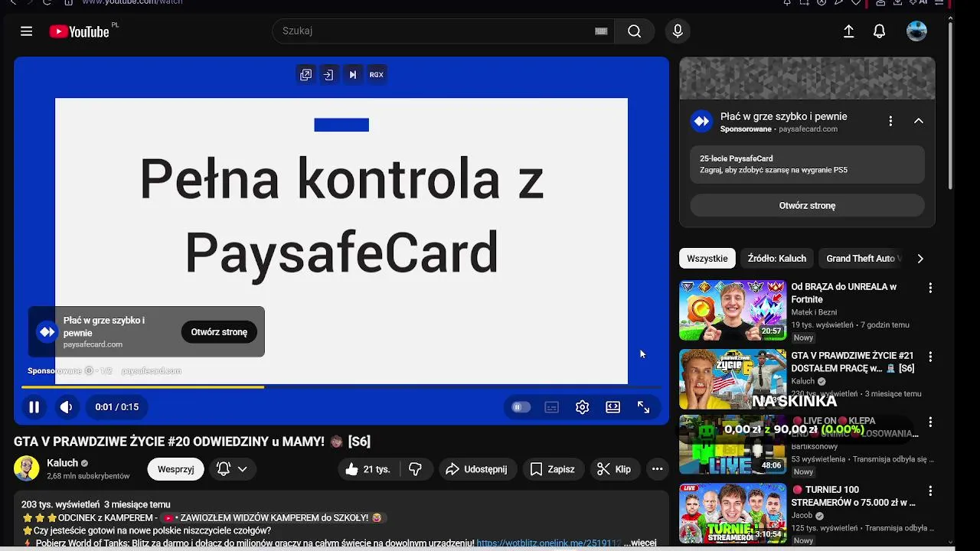Screen dimensions: 980x551
Task: Open TURNIEJ 100 STREAMERÓW video title
Action: coord(853,496)
